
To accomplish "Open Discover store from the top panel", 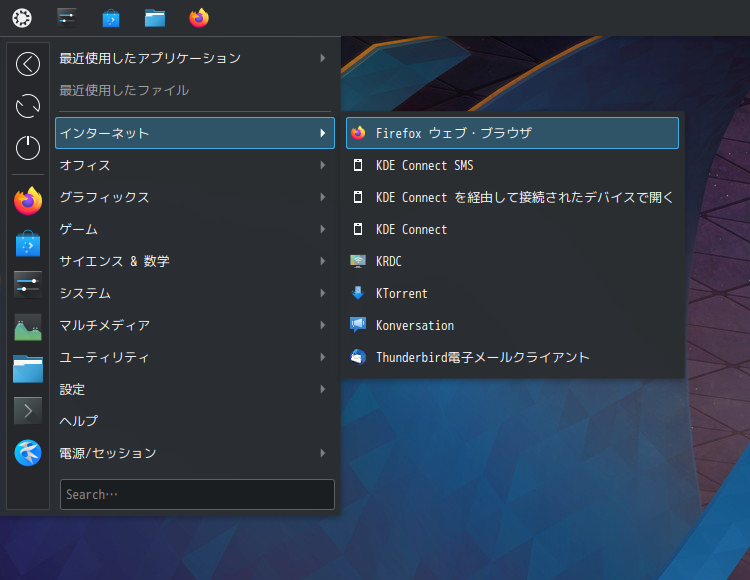I will (111, 18).
